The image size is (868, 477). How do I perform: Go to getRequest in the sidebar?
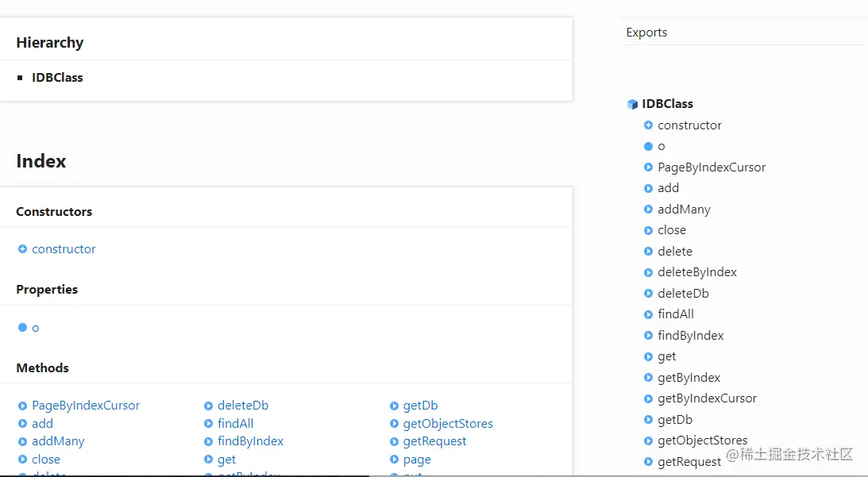689,461
